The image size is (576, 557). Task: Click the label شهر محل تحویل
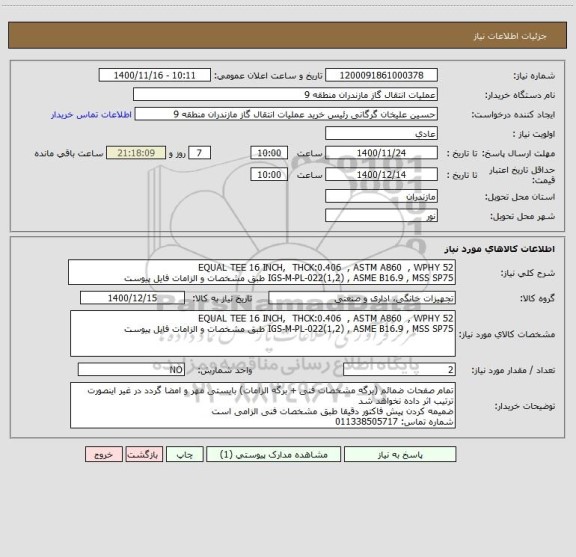[523, 216]
